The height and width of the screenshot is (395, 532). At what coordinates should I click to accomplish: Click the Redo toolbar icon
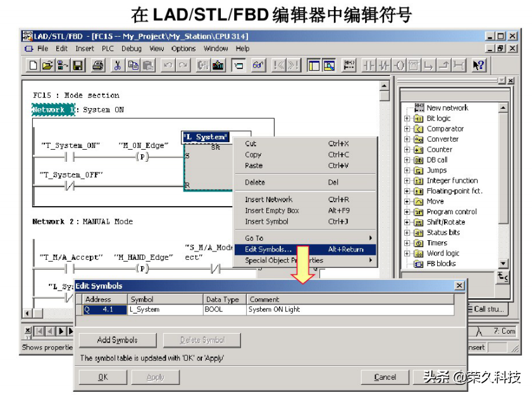[183, 65]
